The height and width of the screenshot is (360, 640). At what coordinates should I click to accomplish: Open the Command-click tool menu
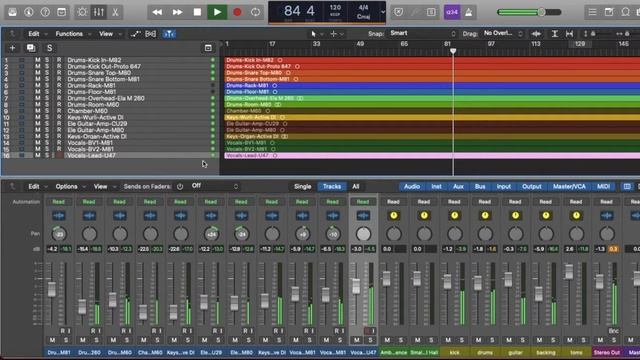[x=335, y=34]
